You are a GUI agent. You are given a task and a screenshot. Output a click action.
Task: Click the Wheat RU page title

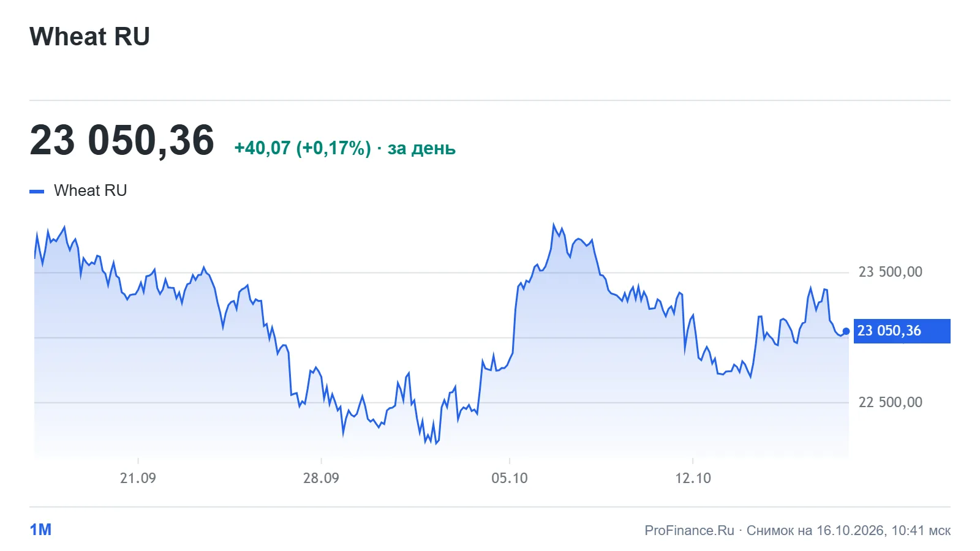pos(89,37)
